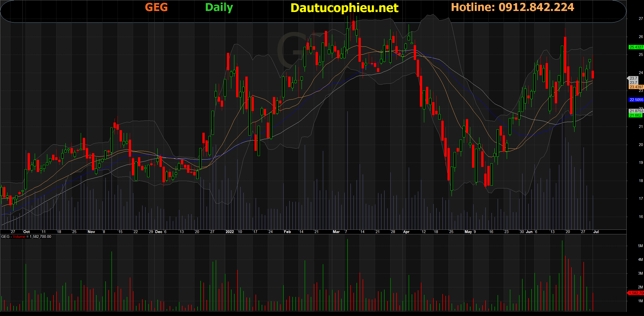Screen dimensions: 644x316
Task: Click the upper gray 23.7 last-price tag
Action: (x=633, y=78)
